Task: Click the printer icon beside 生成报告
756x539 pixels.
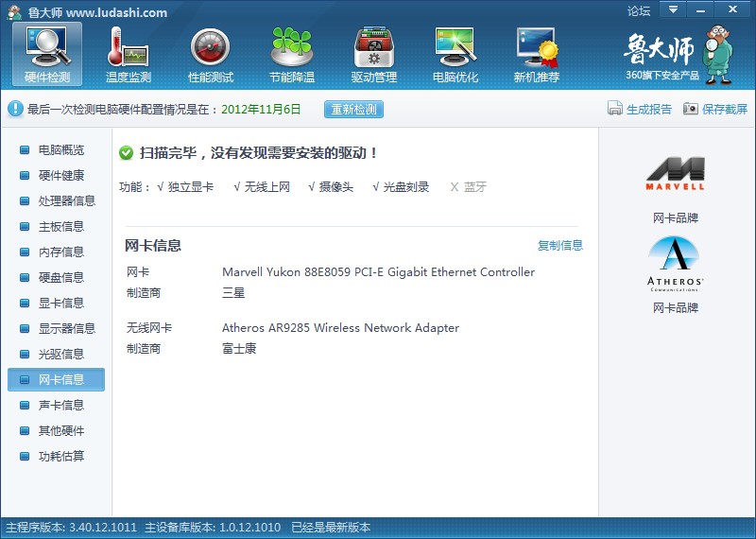Action: (615, 108)
